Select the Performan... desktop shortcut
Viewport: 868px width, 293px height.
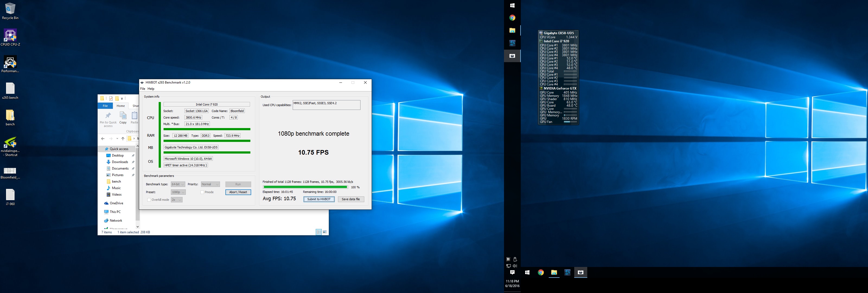point(10,64)
